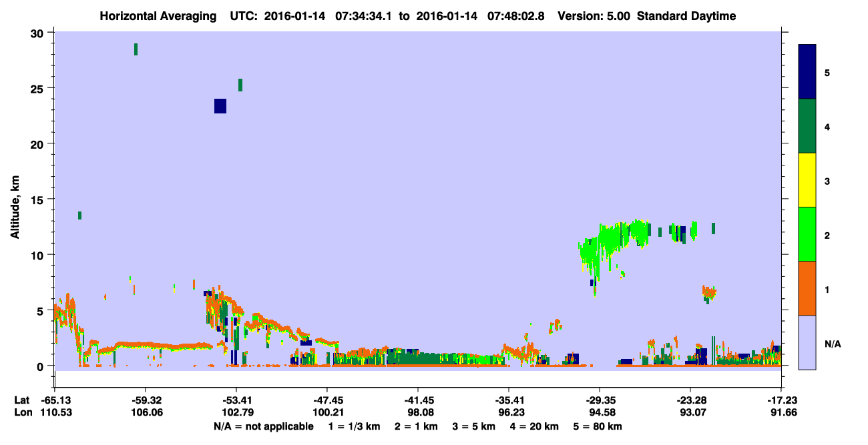Click the legend entry '2 = 1 km'
The image size is (868, 445).
[x=416, y=426]
